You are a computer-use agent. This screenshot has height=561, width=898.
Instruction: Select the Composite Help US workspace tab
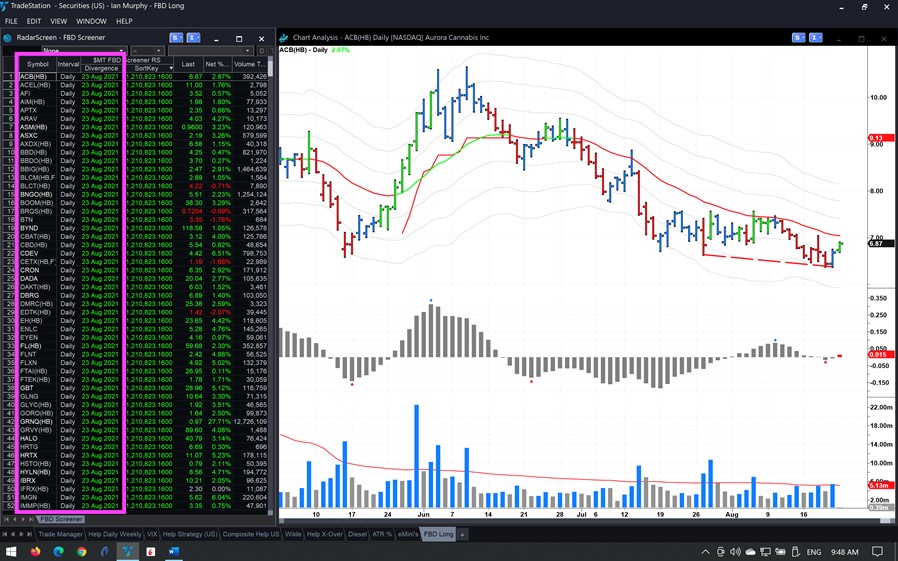[x=251, y=535]
